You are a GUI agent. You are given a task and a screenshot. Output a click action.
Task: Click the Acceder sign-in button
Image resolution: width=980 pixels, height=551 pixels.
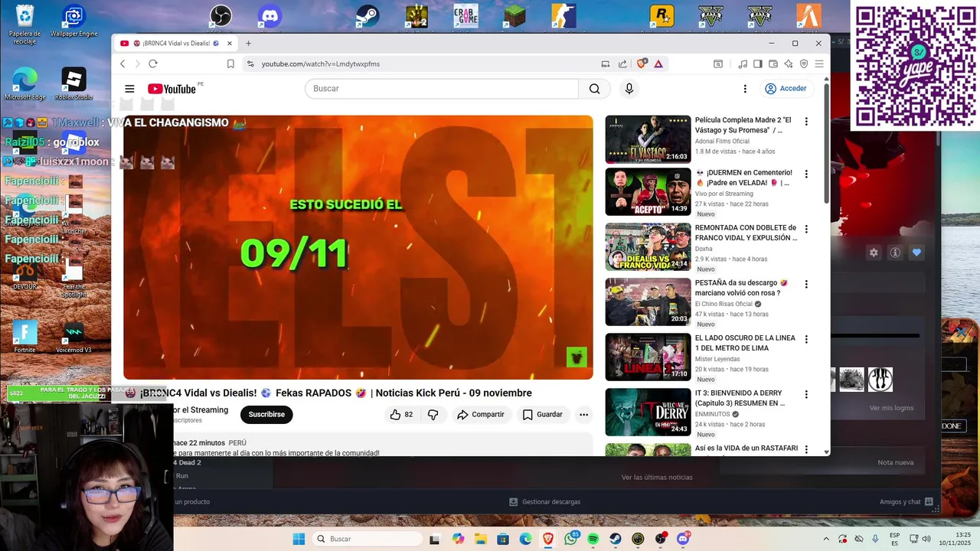click(x=786, y=89)
